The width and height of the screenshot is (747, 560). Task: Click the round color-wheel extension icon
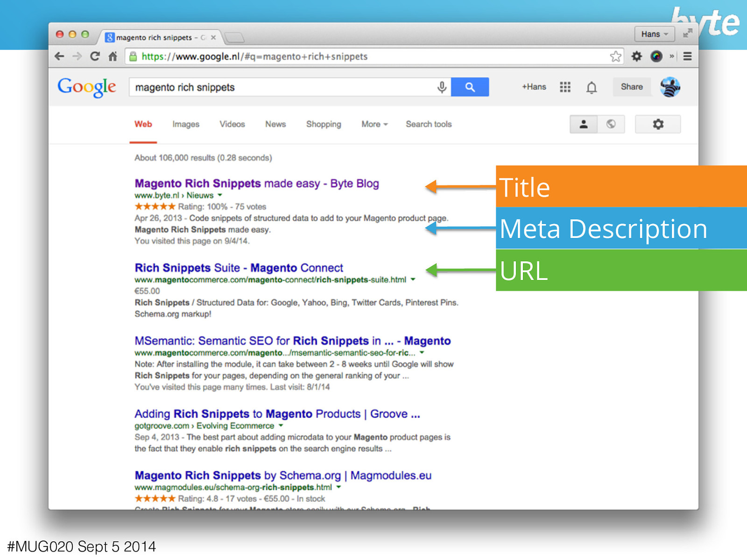(x=656, y=56)
